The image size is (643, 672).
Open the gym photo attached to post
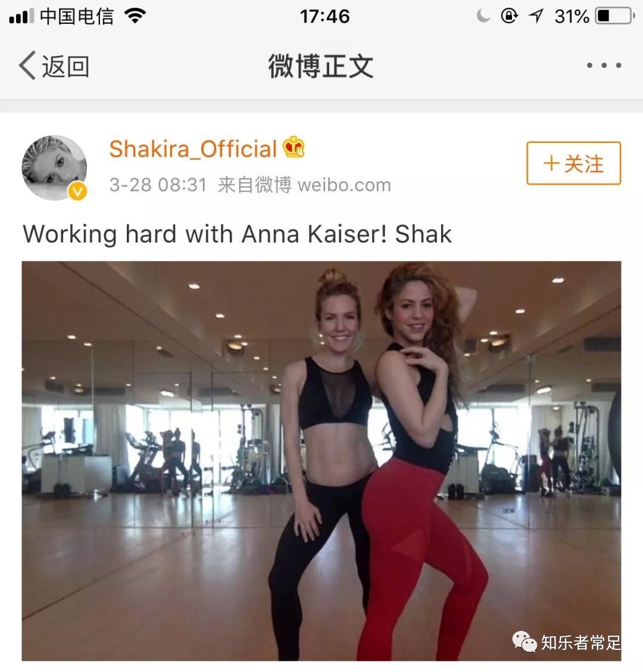[x=321, y=461]
